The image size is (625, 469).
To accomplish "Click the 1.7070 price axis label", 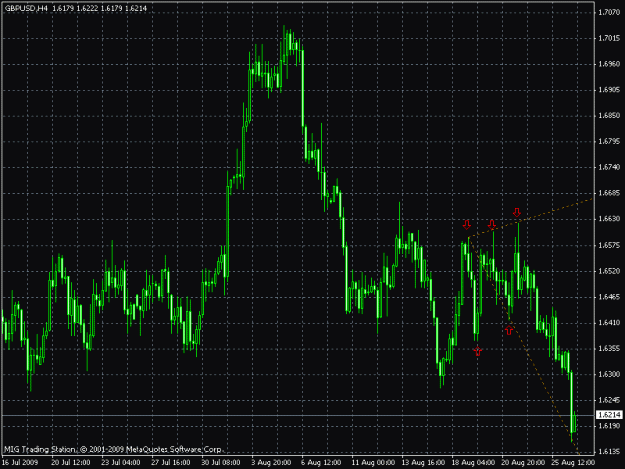I will click(x=609, y=12).
